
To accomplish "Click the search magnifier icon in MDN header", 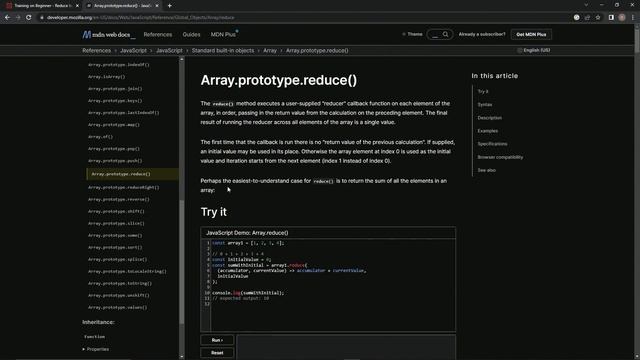I will tap(446, 34).
